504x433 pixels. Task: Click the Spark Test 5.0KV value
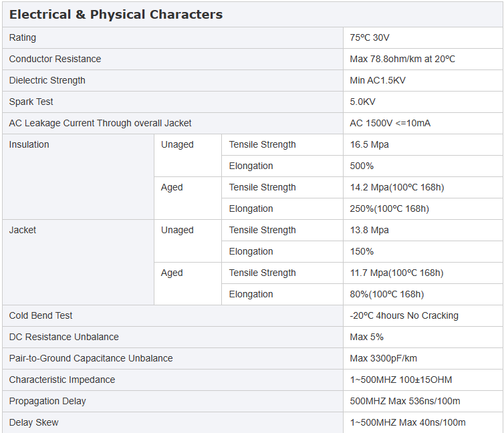point(362,102)
